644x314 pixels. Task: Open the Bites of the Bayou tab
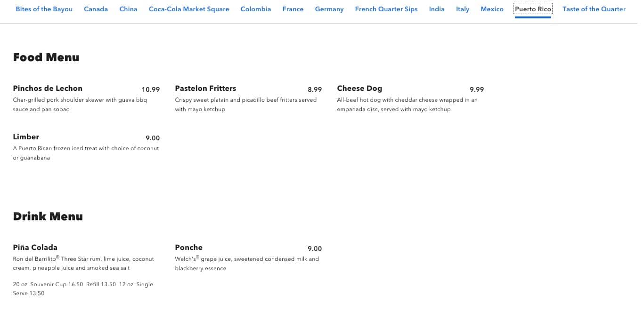[x=44, y=9]
